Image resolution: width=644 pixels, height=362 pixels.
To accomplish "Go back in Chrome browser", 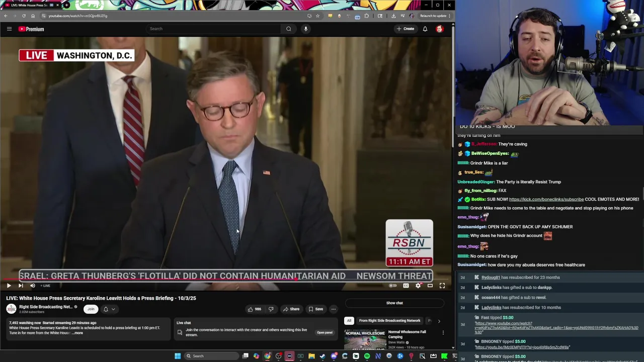I will 6,16.
